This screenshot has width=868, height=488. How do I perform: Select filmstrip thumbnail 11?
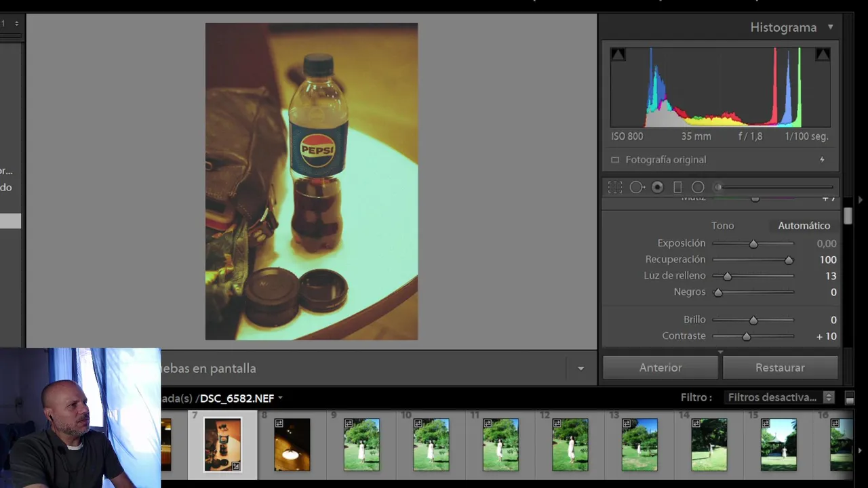(500, 445)
